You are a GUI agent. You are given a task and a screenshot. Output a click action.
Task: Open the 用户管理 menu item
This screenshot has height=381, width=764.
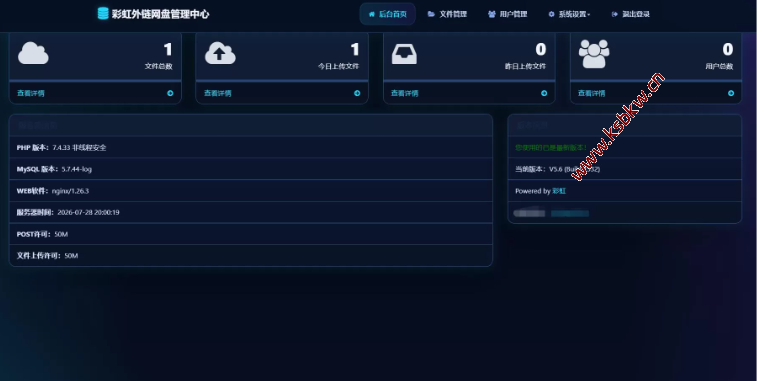click(508, 14)
